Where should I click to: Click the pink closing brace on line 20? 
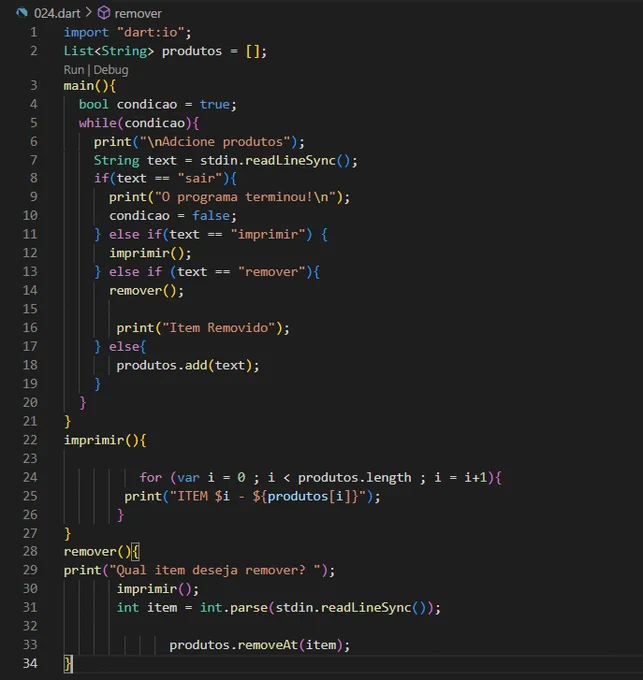click(x=83, y=402)
